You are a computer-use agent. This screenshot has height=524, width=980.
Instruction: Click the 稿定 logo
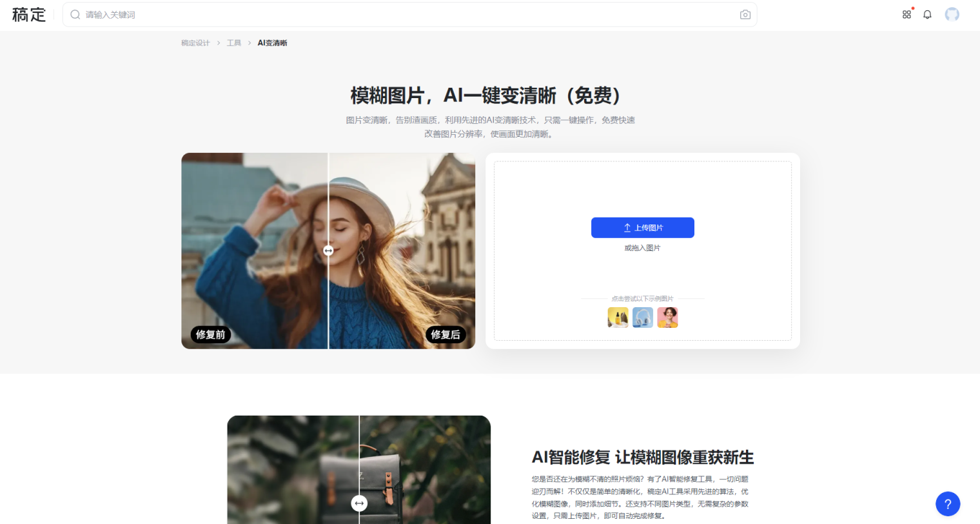(x=28, y=15)
